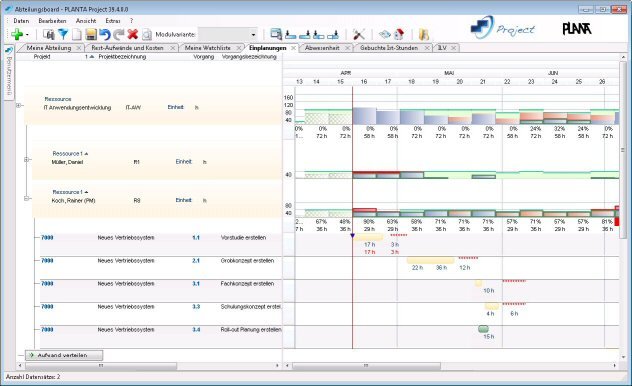Viewport: 632px width, 386px height.
Task: Click the blue funnel filter icon
Action: [63, 35]
